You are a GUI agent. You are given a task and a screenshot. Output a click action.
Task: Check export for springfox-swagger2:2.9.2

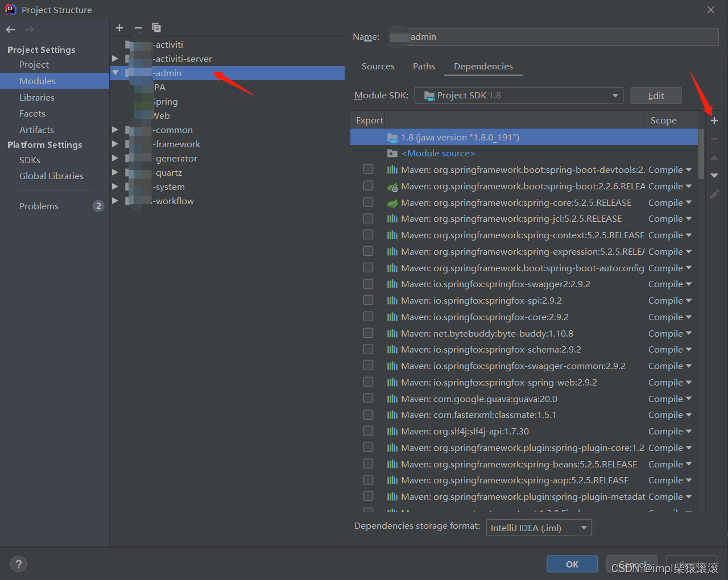[x=369, y=284]
